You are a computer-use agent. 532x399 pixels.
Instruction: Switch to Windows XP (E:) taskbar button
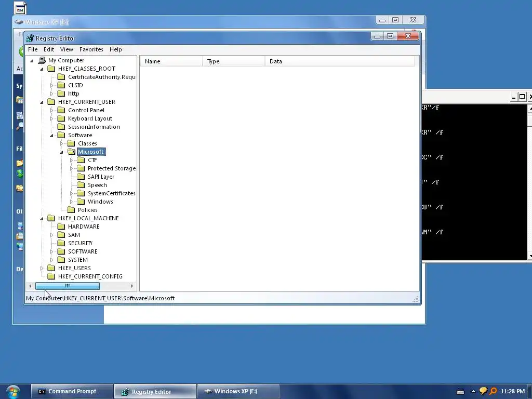pos(238,392)
